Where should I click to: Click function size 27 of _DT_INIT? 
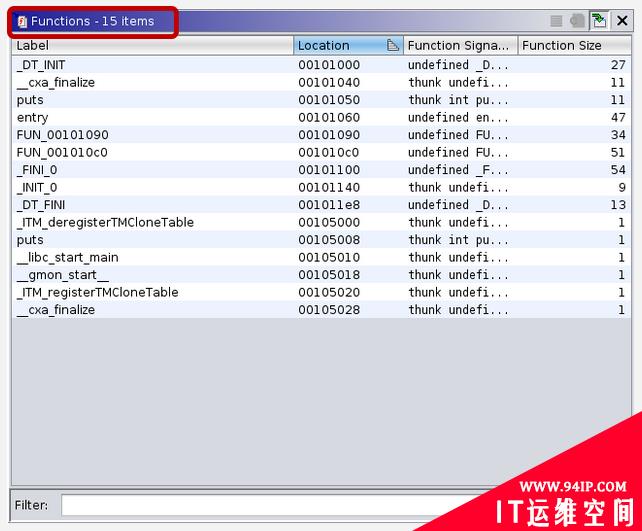click(x=618, y=65)
